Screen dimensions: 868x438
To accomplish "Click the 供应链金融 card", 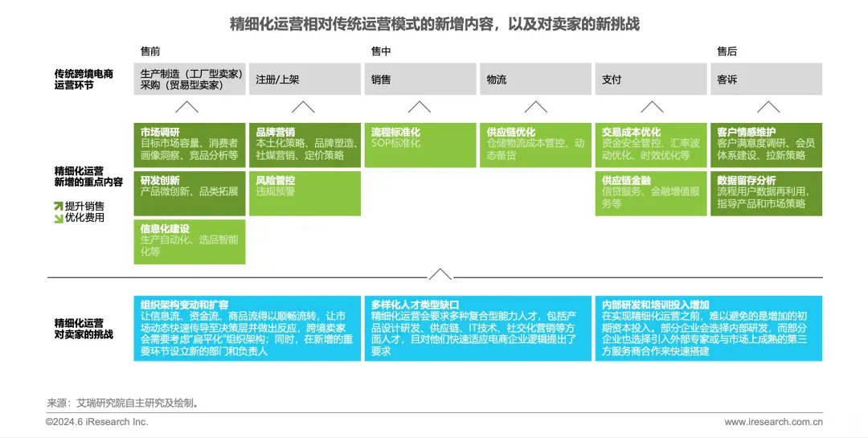I will coord(651,193).
